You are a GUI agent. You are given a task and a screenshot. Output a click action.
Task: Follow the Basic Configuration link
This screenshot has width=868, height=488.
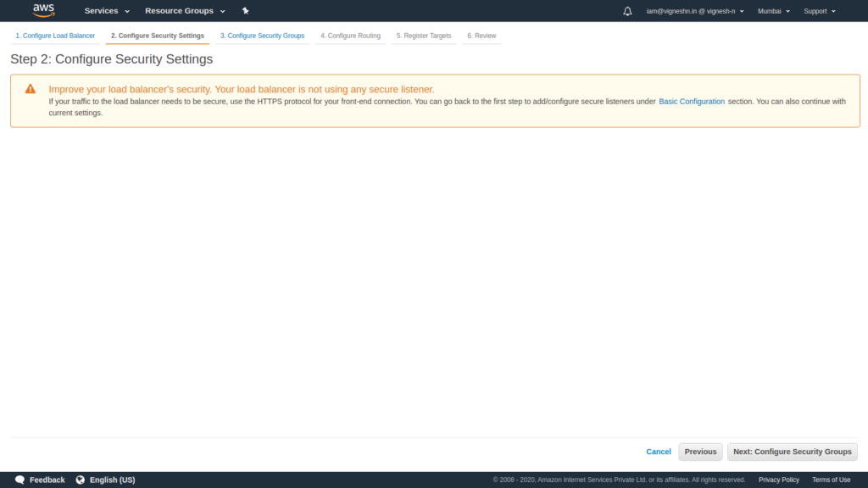click(692, 102)
